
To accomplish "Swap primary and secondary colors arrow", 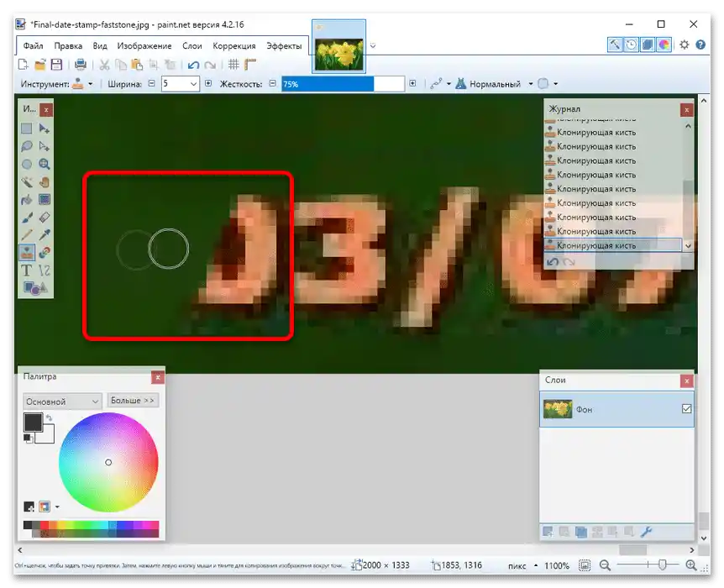I will 49,418.
